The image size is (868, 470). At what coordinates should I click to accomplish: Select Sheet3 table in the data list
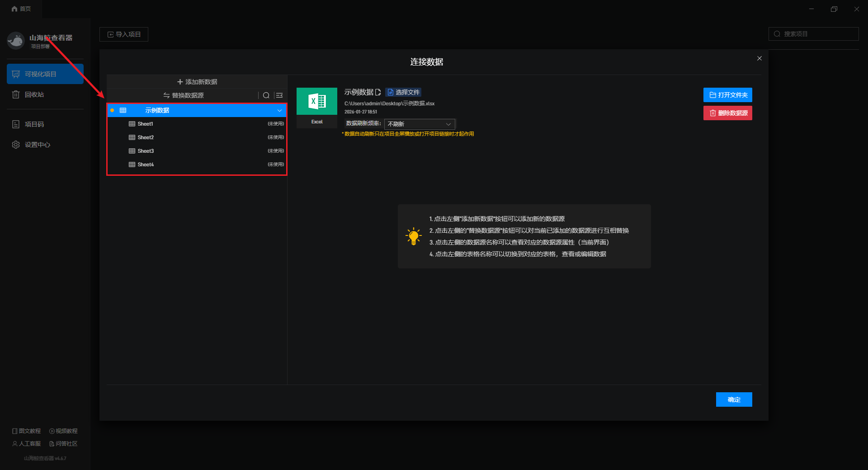(146, 151)
